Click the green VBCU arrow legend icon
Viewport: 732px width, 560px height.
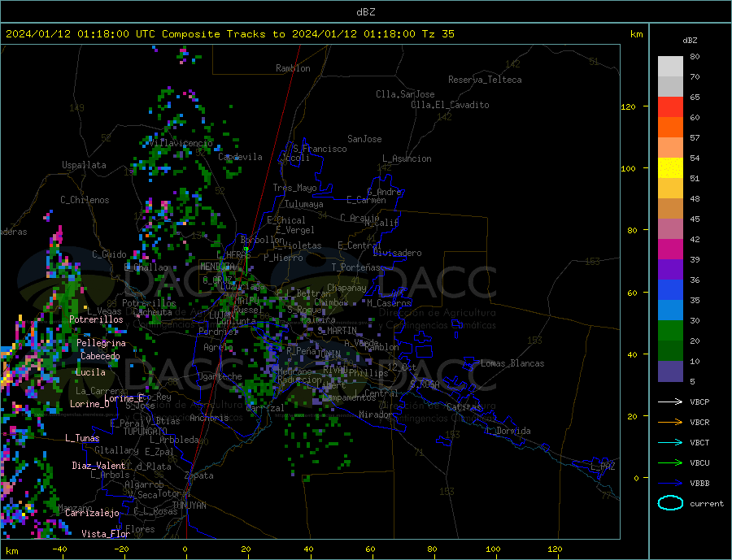tap(670, 463)
